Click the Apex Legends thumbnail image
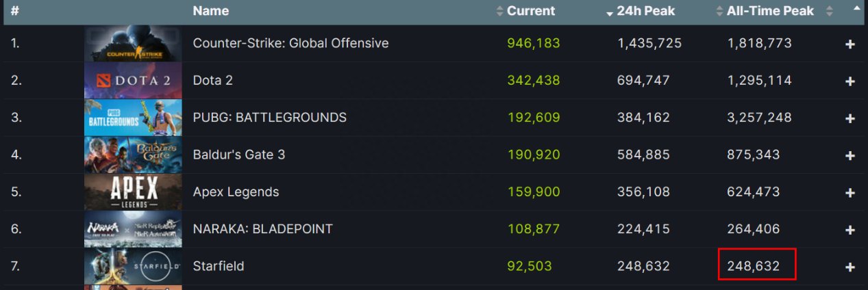The width and height of the screenshot is (868, 290). [x=133, y=192]
